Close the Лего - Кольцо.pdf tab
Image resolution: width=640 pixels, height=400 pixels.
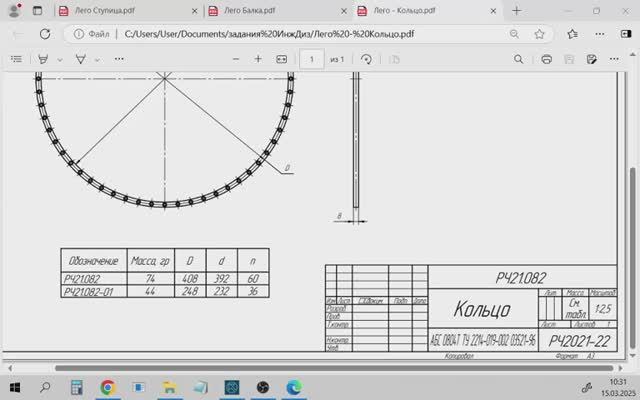click(493, 11)
